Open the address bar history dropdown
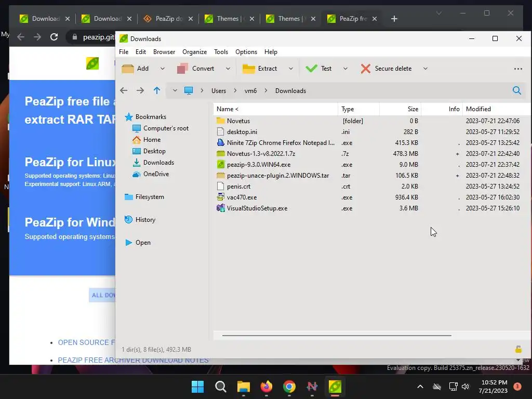The width and height of the screenshot is (532, 399). (x=175, y=90)
